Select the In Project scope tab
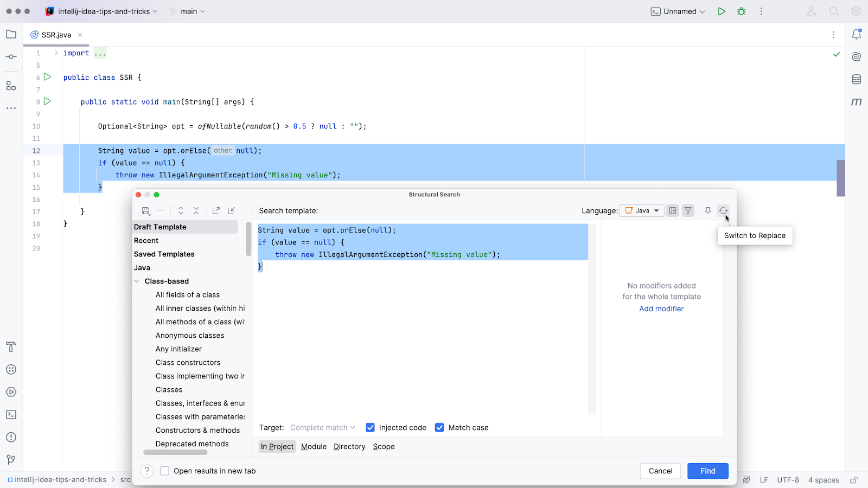The width and height of the screenshot is (868, 488). point(277,447)
